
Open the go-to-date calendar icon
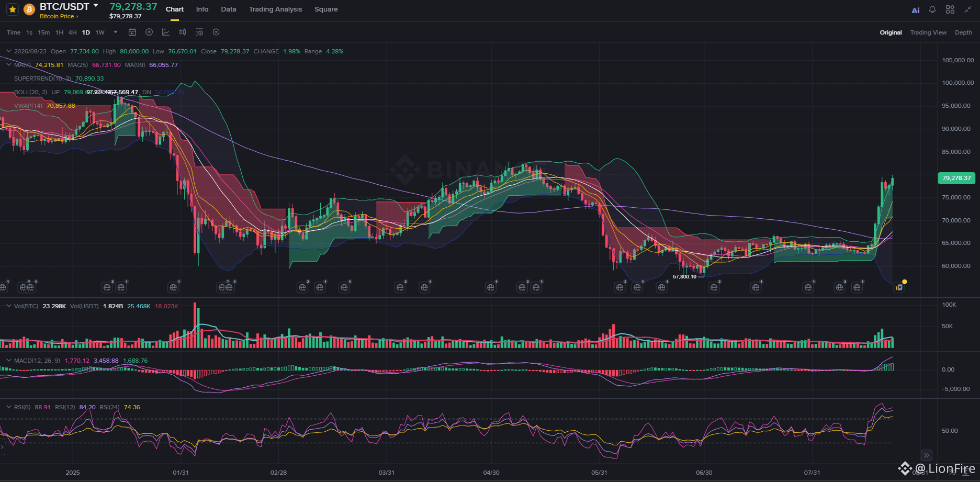click(132, 32)
